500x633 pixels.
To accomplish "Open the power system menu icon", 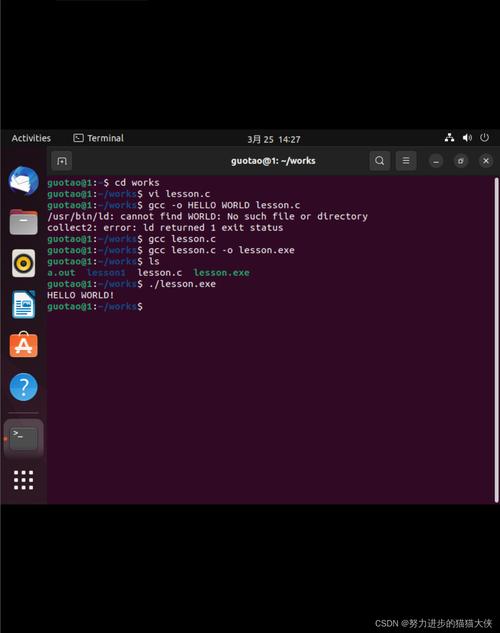I will tap(485, 138).
